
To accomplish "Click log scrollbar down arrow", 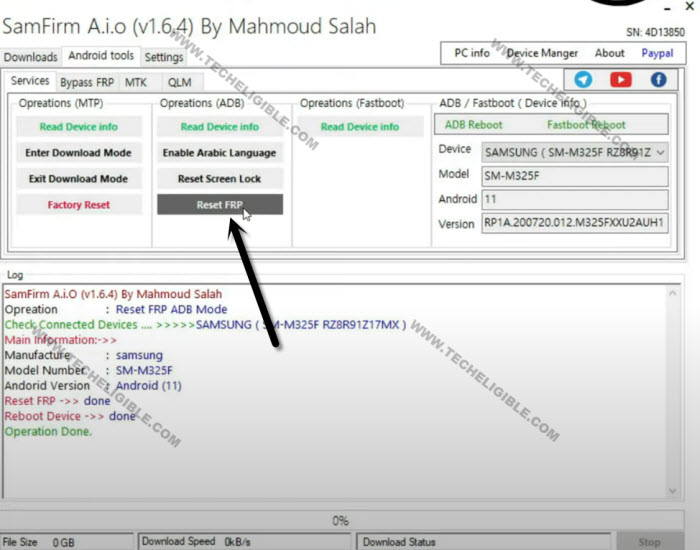I will click(673, 491).
